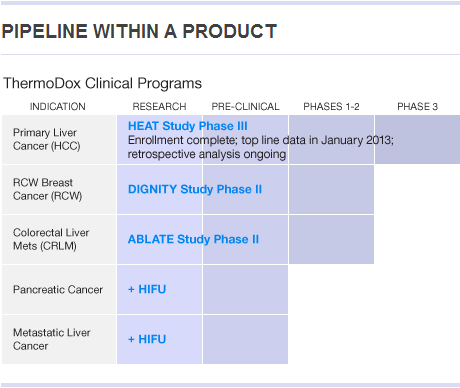This screenshot has height=388, width=460.
Task: Select the INDICATION column header
Action: [58, 107]
